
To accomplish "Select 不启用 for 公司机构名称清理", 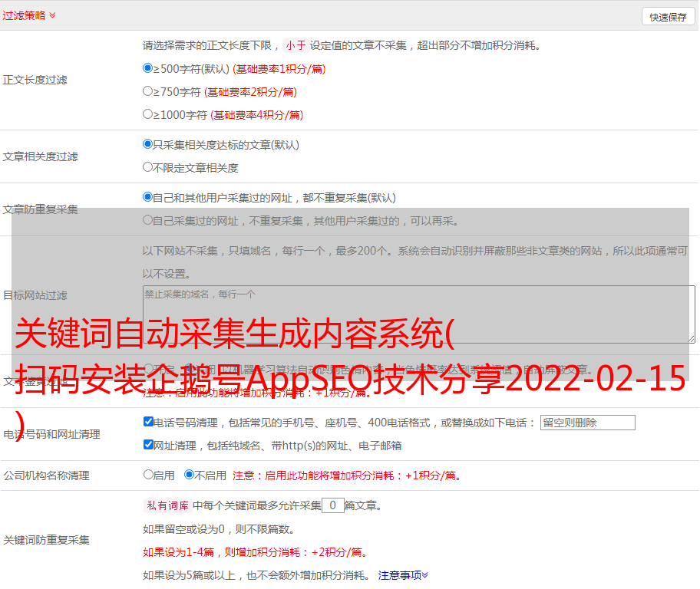I will point(189,474).
